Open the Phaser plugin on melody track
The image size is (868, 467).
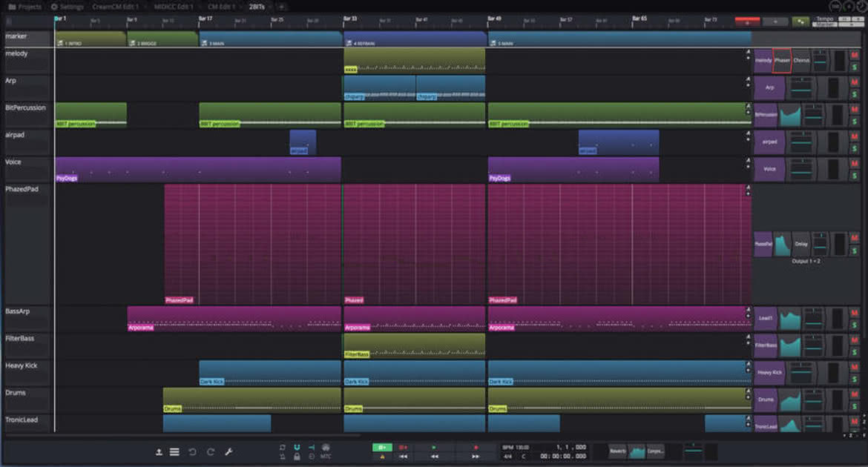782,60
